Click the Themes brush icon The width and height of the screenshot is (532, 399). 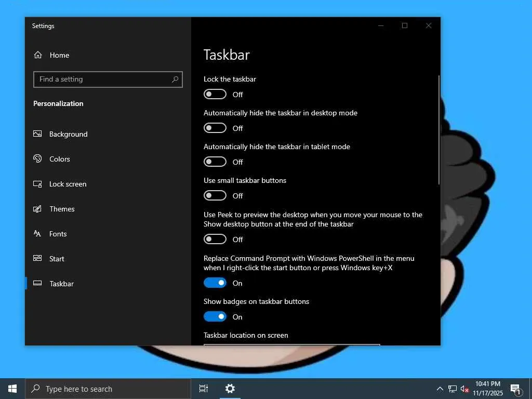37,209
